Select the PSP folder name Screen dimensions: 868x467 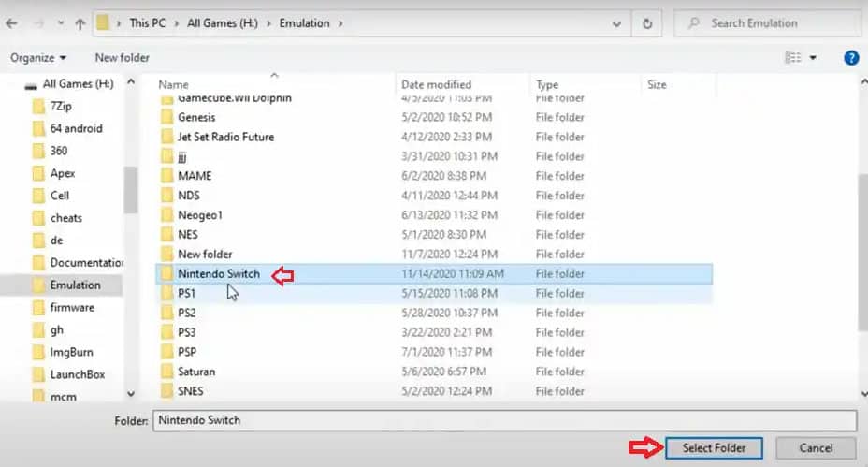187,352
